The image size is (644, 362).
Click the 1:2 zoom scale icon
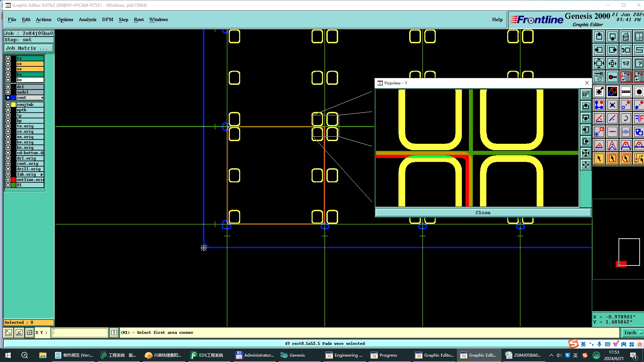pos(626,63)
